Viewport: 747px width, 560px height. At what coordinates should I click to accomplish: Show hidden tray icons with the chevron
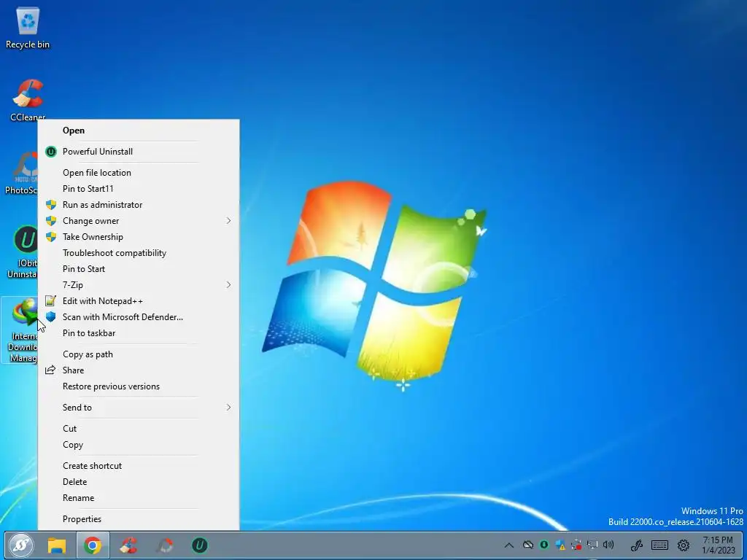[508, 545]
